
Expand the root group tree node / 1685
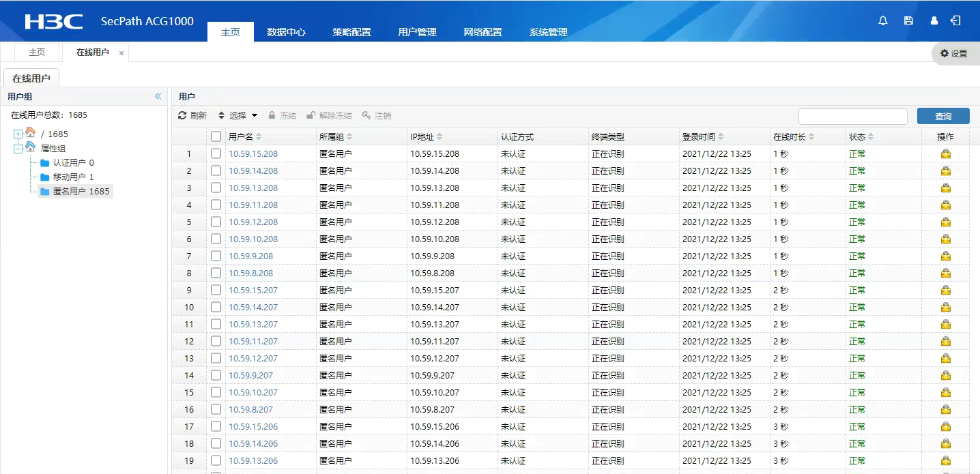tap(18, 134)
